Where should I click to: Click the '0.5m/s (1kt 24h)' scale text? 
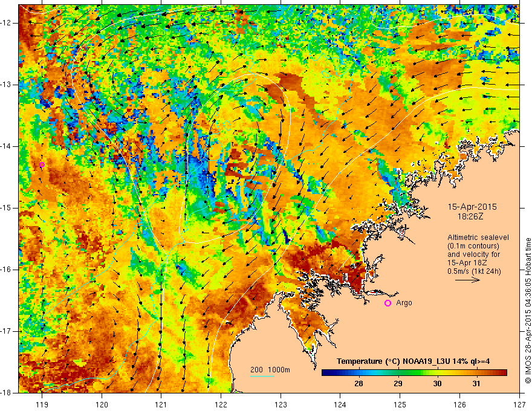click(474, 271)
